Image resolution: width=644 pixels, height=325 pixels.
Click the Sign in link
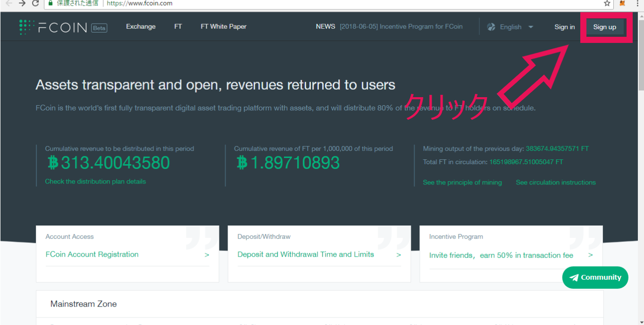[564, 27]
